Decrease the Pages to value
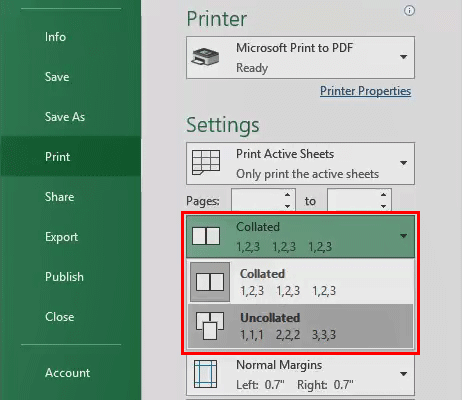 [383, 206]
